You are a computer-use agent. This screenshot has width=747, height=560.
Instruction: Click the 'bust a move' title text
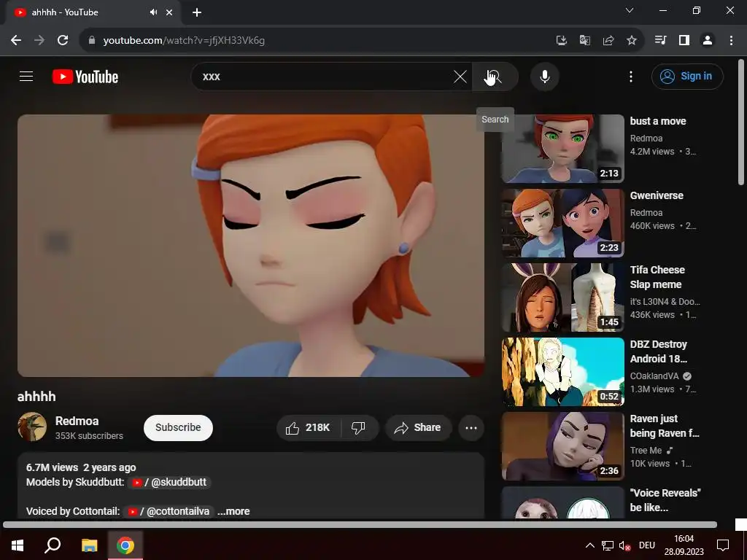pos(658,121)
